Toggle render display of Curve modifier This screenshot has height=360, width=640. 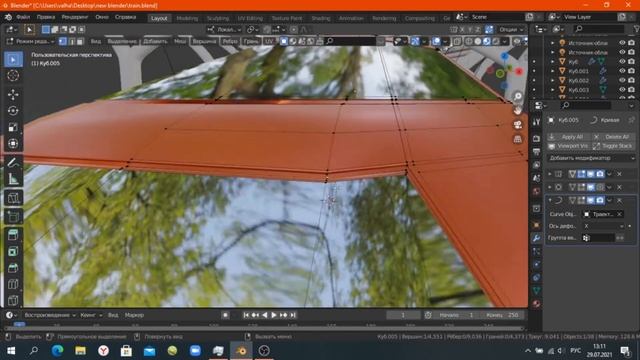tap(600, 200)
